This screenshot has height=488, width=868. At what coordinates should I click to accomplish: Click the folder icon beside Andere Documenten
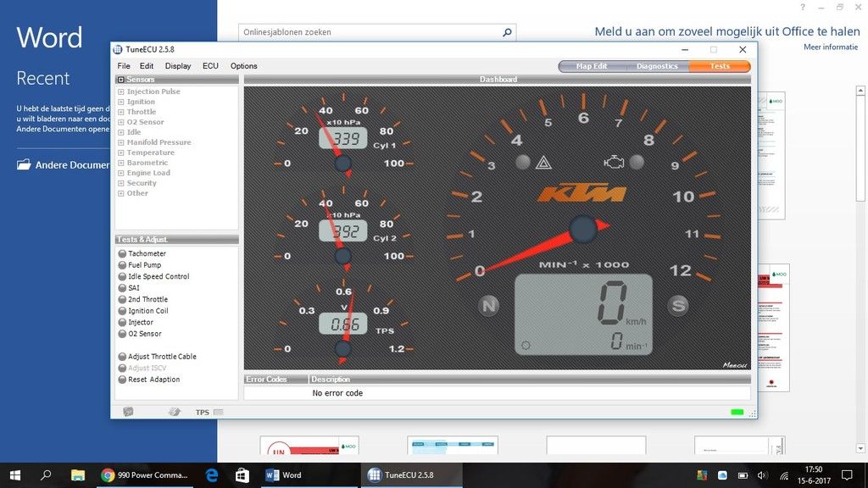tap(23, 164)
